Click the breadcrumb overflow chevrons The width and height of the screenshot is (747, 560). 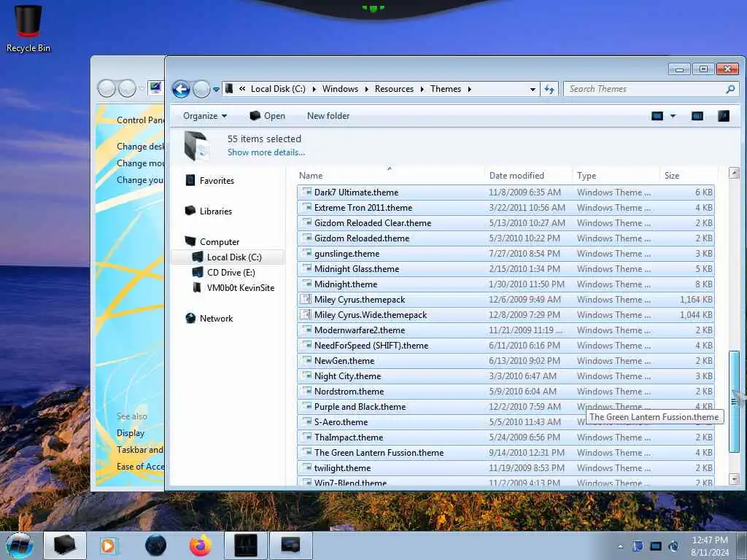tap(242, 88)
